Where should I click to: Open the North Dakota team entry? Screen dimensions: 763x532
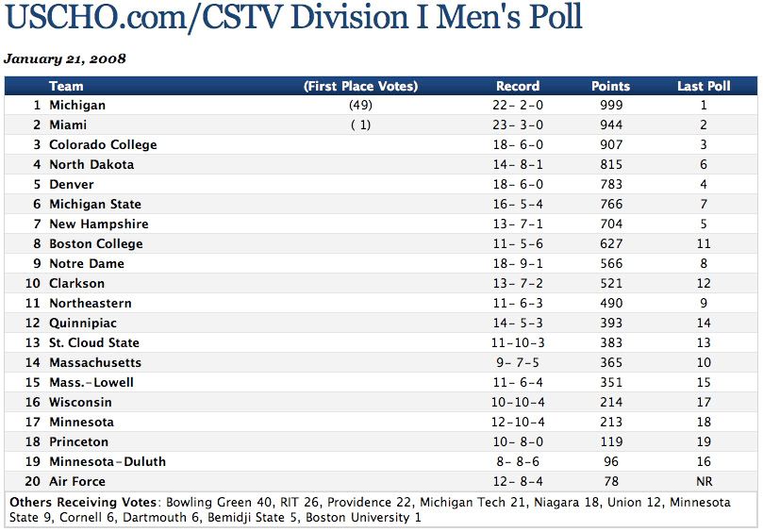pyautogui.click(x=91, y=165)
